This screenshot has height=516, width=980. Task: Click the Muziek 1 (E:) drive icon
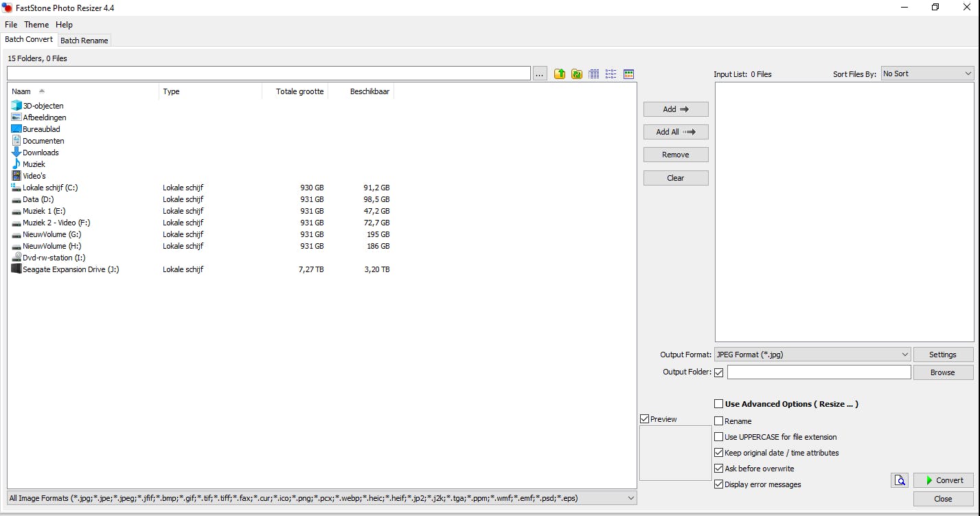(x=16, y=211)
